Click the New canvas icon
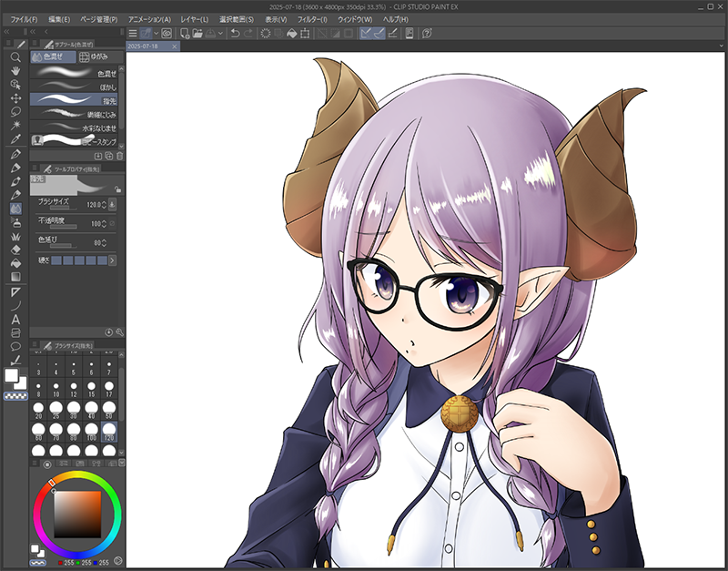The width and height of the screenshot is (728, 571). pyautogui.click(x=185, y=34)
